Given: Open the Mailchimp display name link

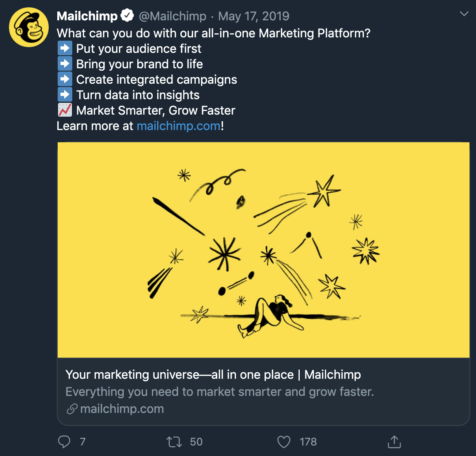Looking at the screenshot, I should (87, 16).
